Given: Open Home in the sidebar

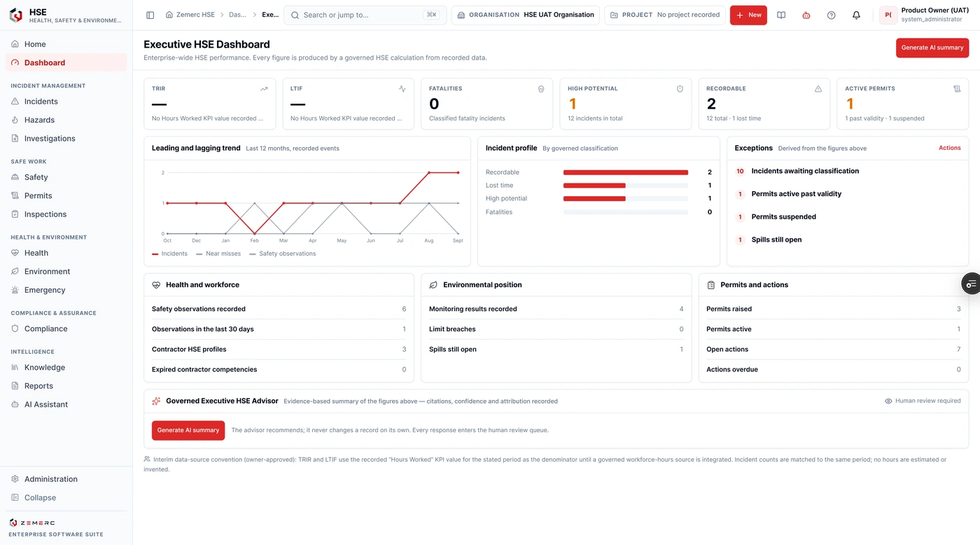Looking at the screenshot, I should (66, 44).
